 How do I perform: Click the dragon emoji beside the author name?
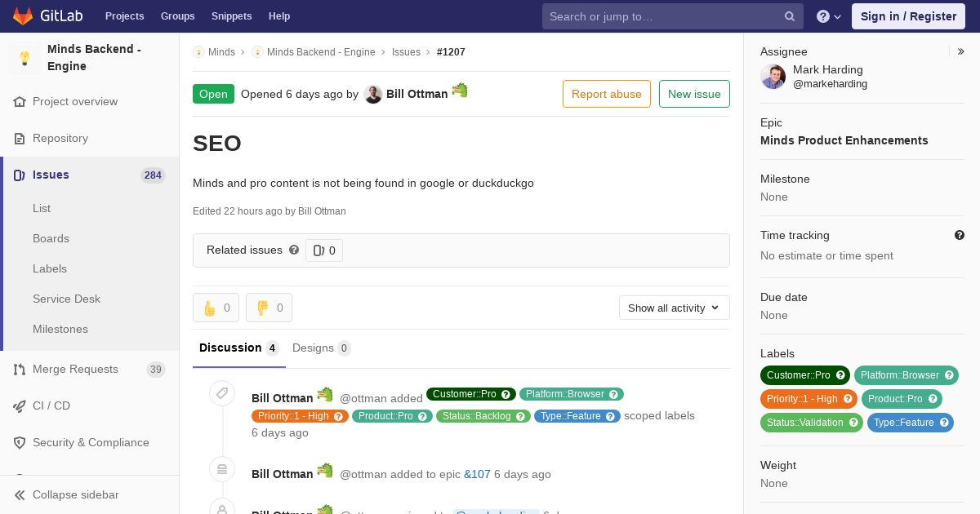(x=460, y=91)
